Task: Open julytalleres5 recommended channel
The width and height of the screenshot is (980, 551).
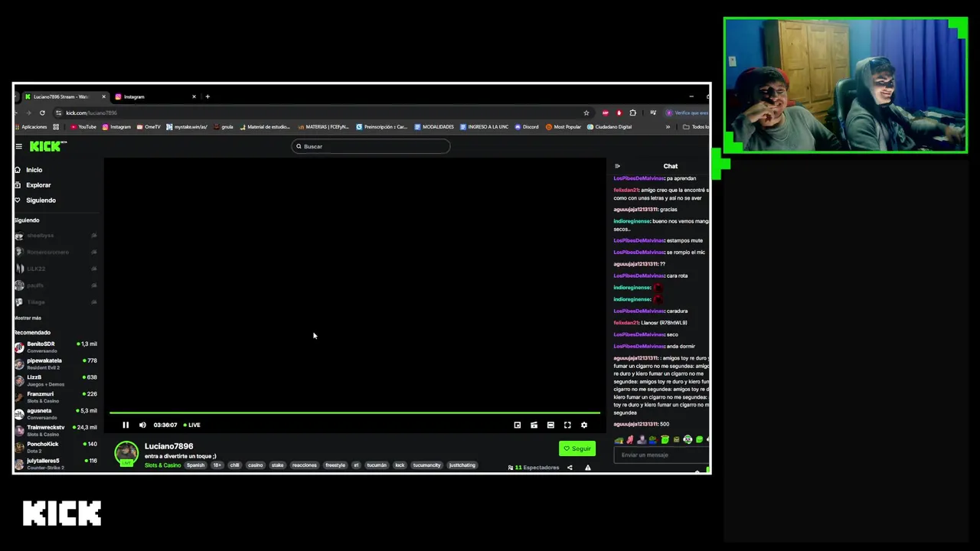Action: coord(56,464)
